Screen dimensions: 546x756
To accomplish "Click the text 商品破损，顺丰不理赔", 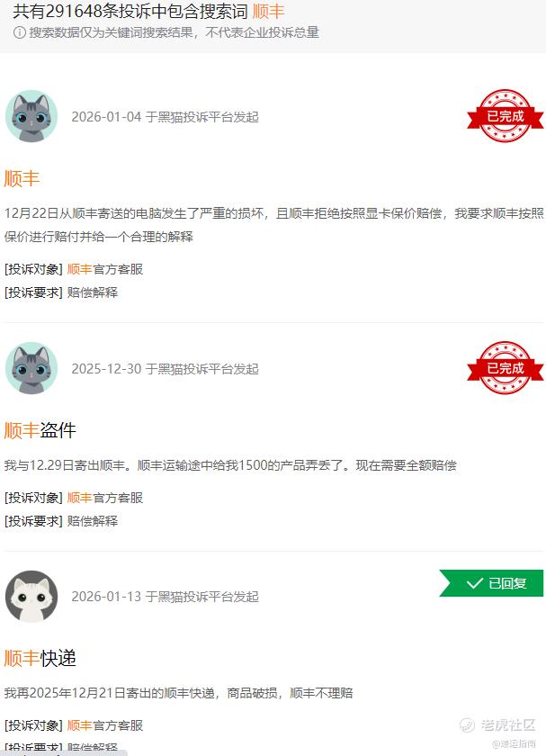I will pos(291,693).
